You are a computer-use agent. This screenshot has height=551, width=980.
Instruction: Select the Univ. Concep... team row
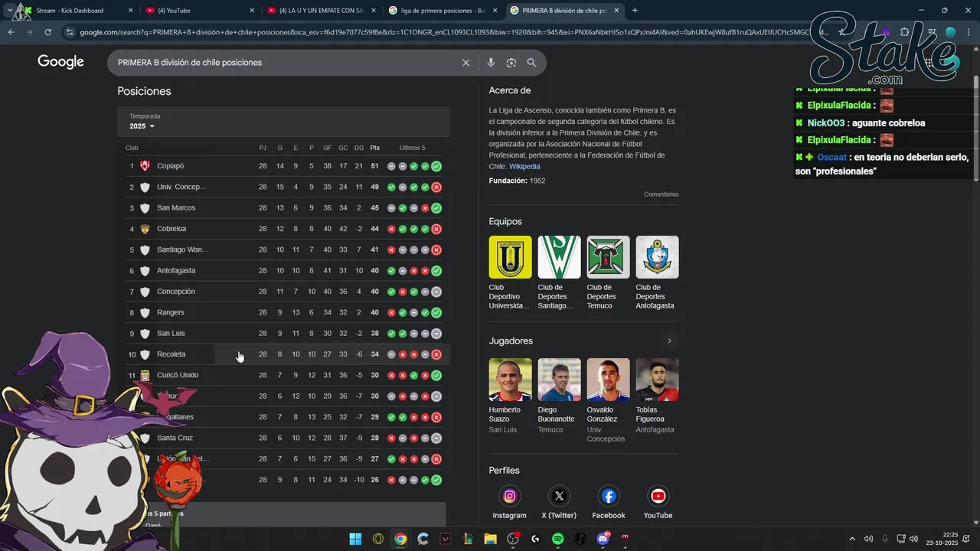pyautogui.click(x=284, y=187)
